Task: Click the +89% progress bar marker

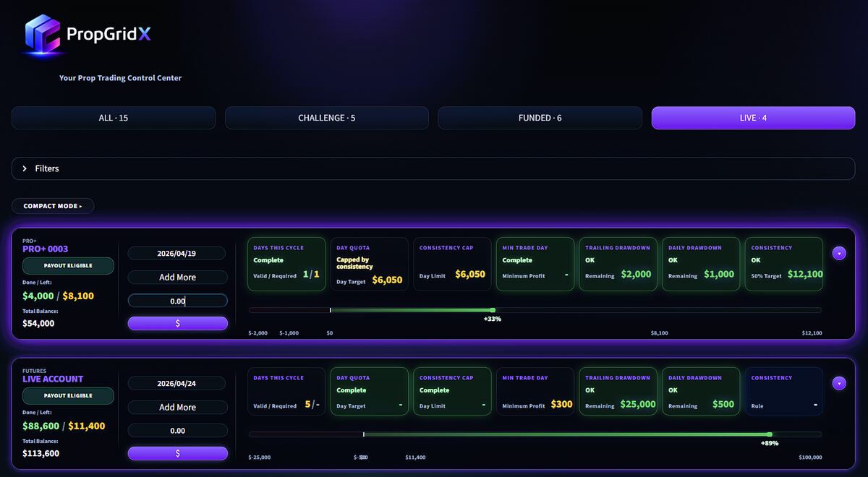Action: click(x=770, y=434)
